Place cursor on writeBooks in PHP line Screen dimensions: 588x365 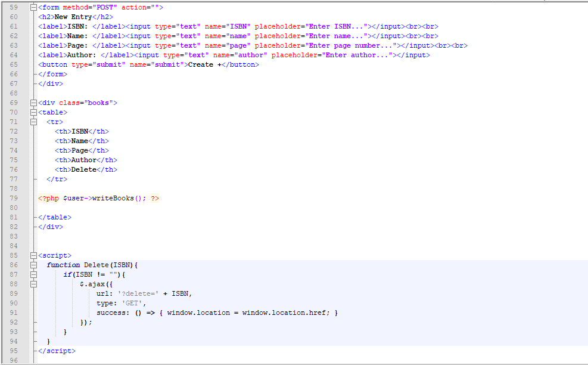click(113, 198)
